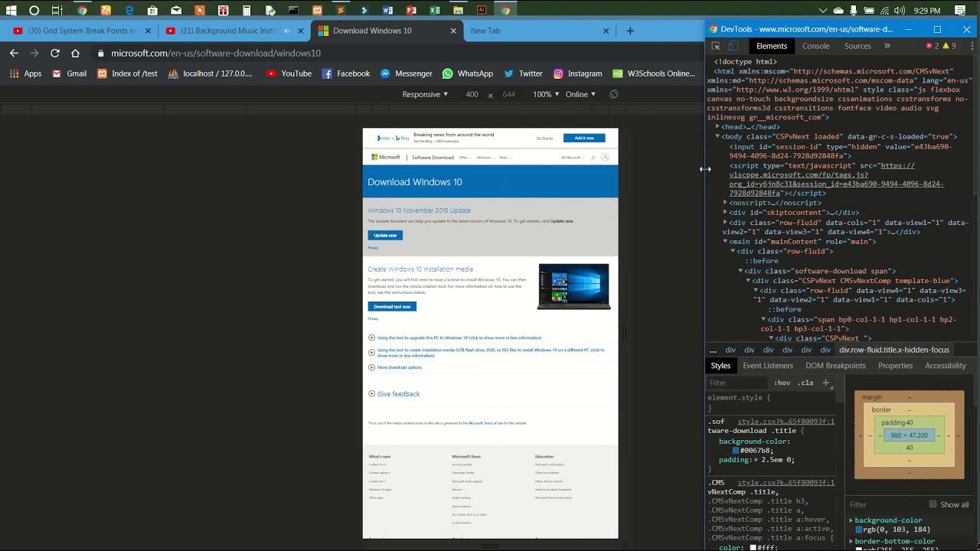The height and width of the screenshot is (551, 980).
Task: Click the Update now button
Action: 385,235
